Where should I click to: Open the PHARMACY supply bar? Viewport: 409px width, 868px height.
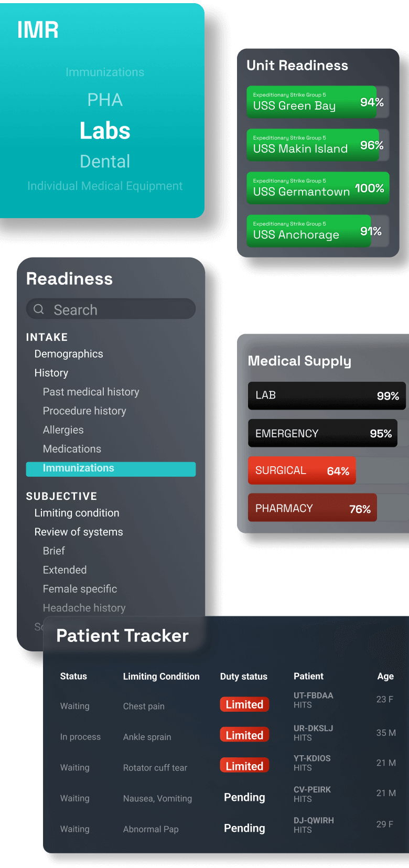coord(313,508)
